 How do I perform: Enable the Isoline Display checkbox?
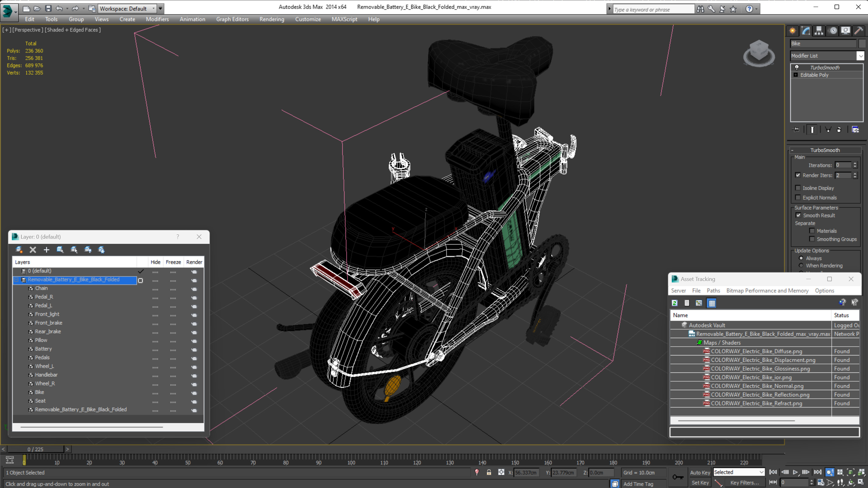click(798, 188)
